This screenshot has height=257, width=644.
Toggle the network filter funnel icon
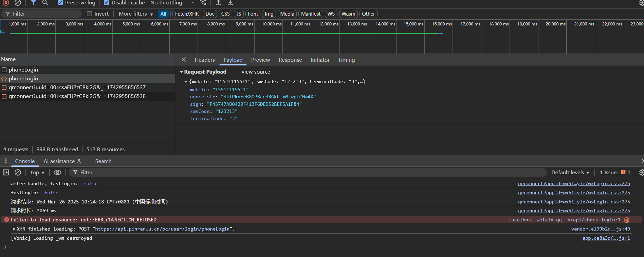point(33,3)
